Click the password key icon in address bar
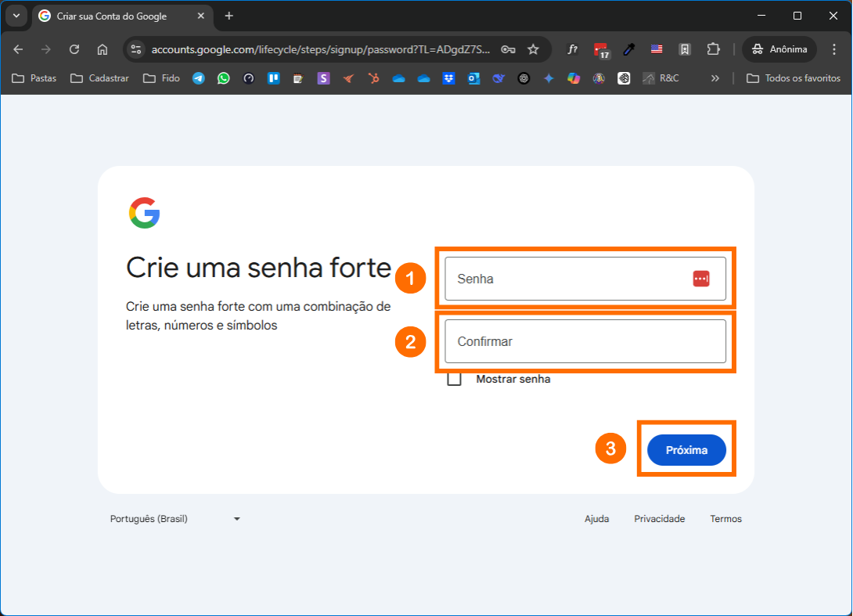The height and width of the screenshot is (616, 853). point(508,49)
